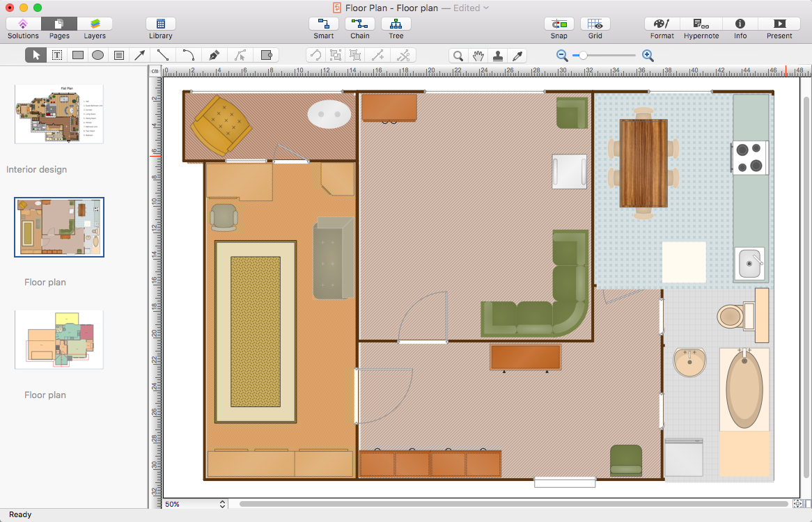Toggle Snap mode on or off

point(559,24)
